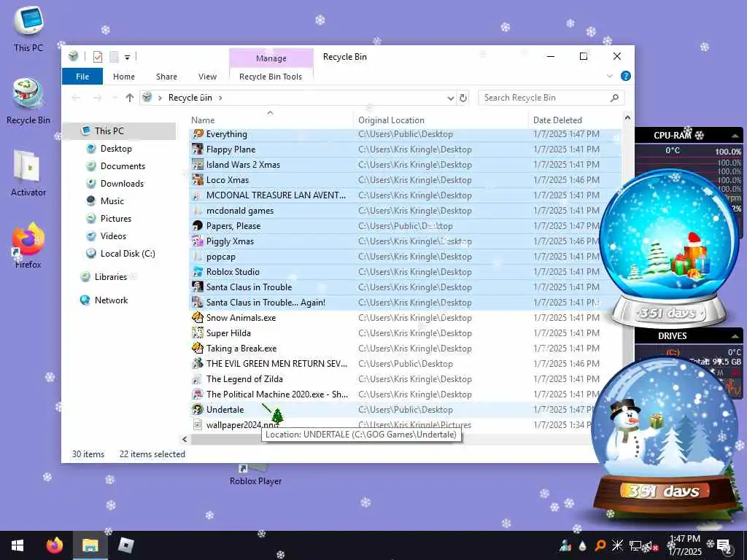Open This PC desktop icon
The height and width of the screenshot is (560, 747).
click(x=28, y=28)
